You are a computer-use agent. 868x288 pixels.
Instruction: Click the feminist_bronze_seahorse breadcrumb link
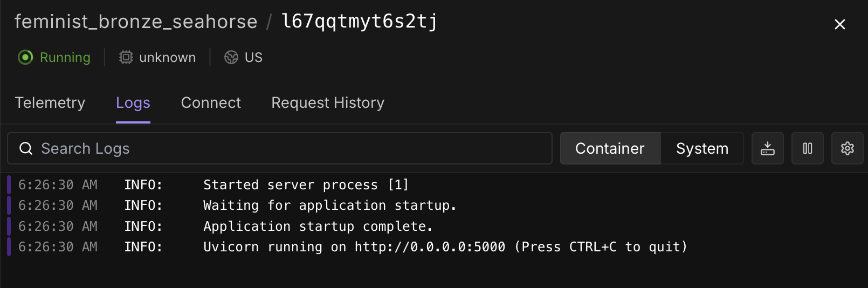click(x=136, y=22)
